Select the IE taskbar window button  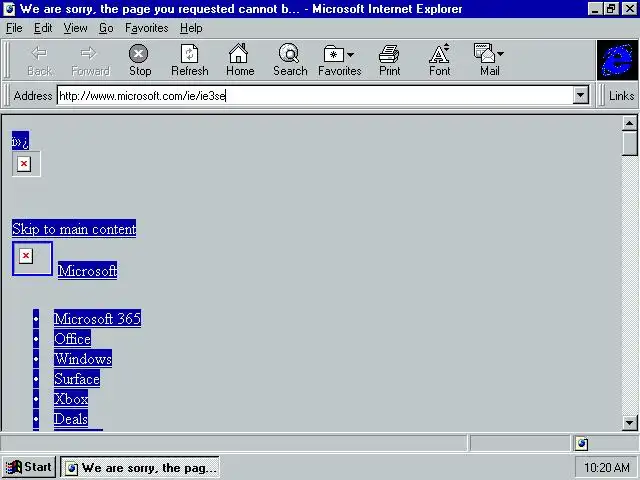140,467
